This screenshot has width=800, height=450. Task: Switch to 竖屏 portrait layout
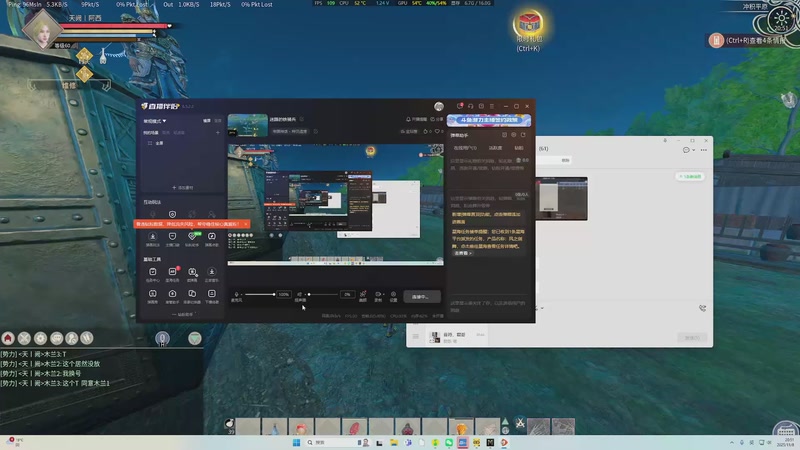(218, 121)
